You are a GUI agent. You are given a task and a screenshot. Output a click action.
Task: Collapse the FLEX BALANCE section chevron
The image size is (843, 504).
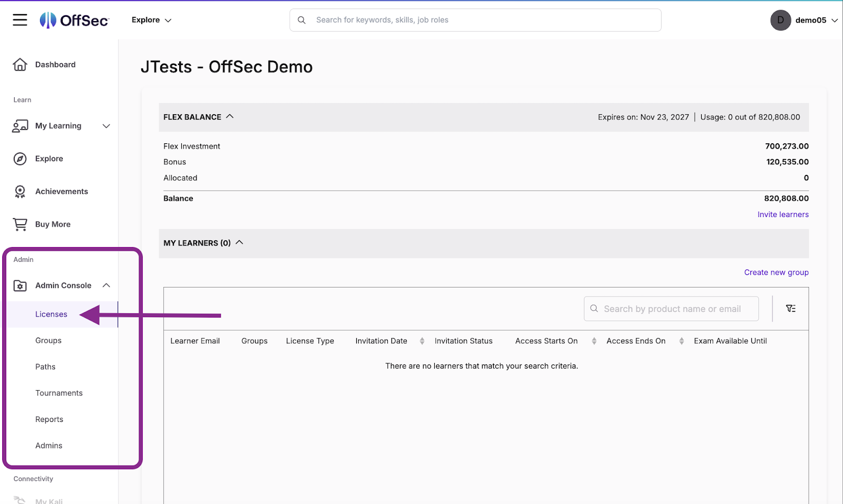click(230, 116)
